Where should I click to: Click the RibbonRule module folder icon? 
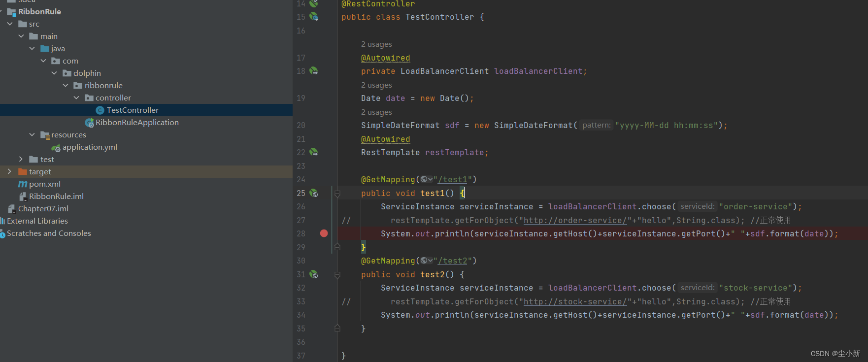pyautogui.click(x=12, y=12)
